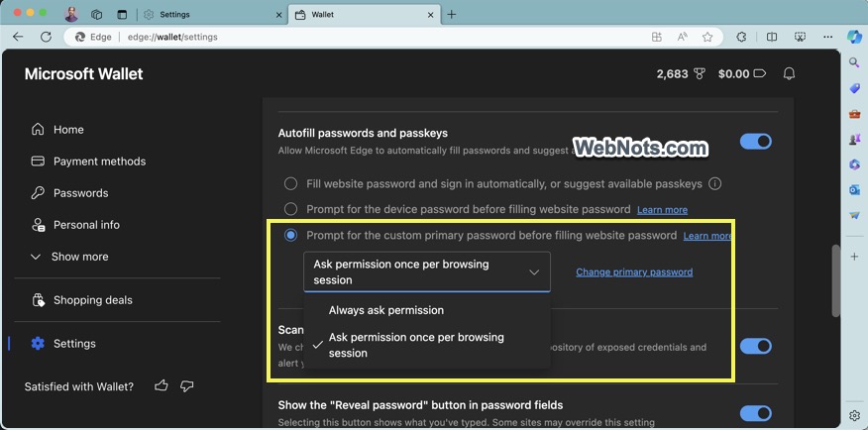Toggle Autofill passwords and passkeys switch
The image size is (868, 430).
pos(755,142)
